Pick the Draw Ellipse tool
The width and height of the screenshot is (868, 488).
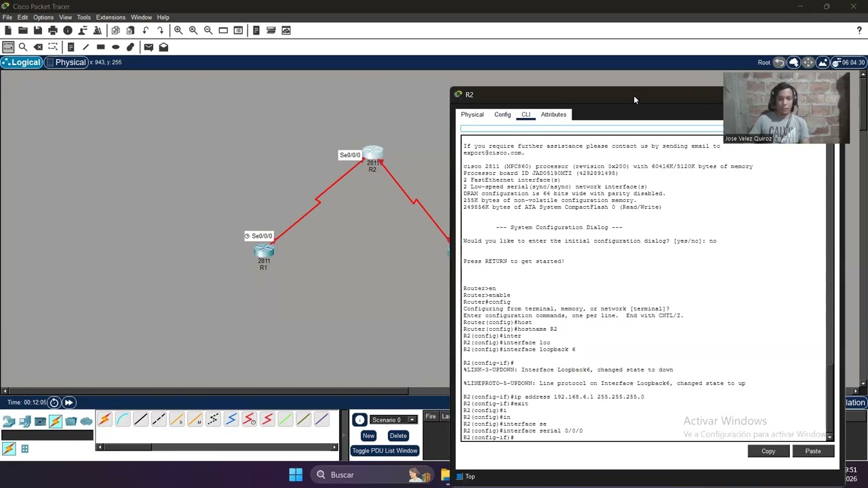pos(115,47)
